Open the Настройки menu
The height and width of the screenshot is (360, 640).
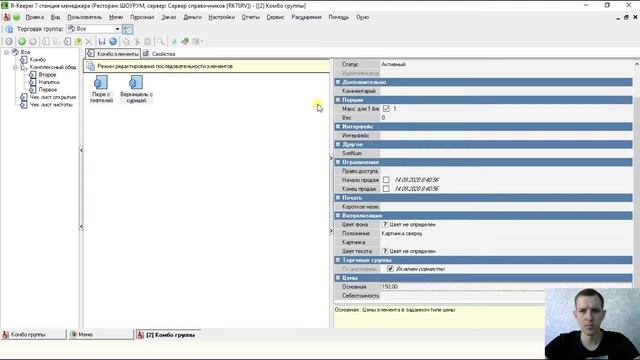point(222,17)
